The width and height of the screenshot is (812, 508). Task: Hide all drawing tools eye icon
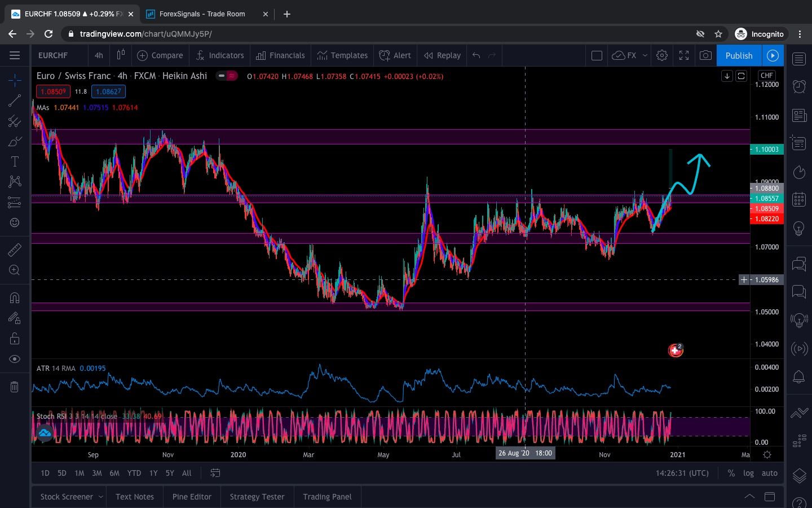(x=15, y=359)
